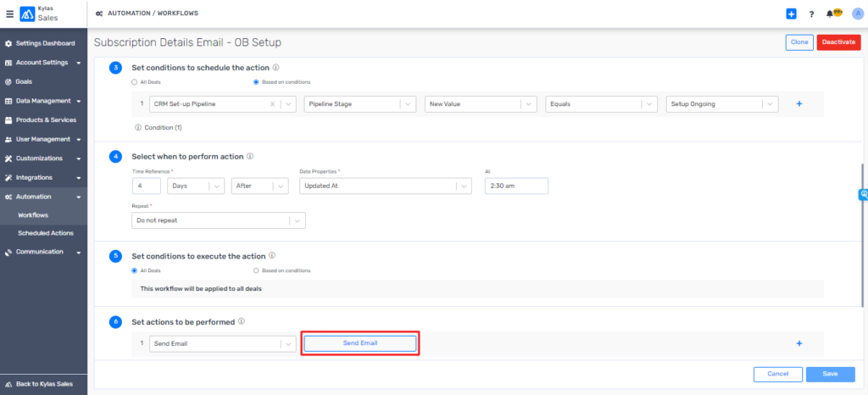Click AUTOMATION / WORKFLOWS breadcrumb text

(153, 14)
